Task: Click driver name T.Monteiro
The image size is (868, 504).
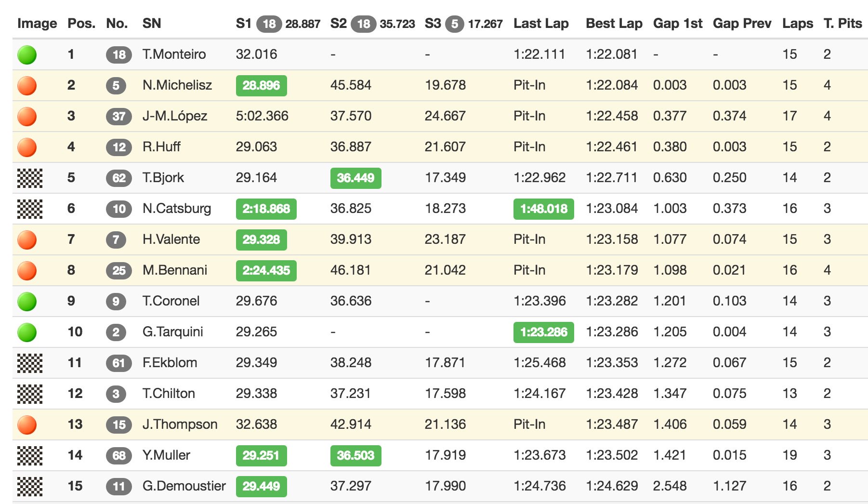Action: click(x=174, y=54)
